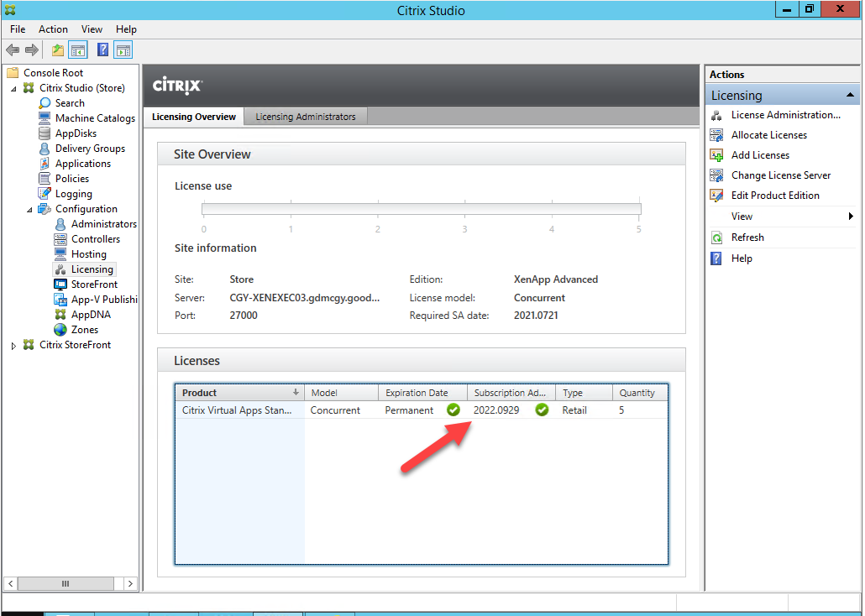Click the Back arrow toolbar icon
The width and height of the screenshot is (865, 616).
12,50
